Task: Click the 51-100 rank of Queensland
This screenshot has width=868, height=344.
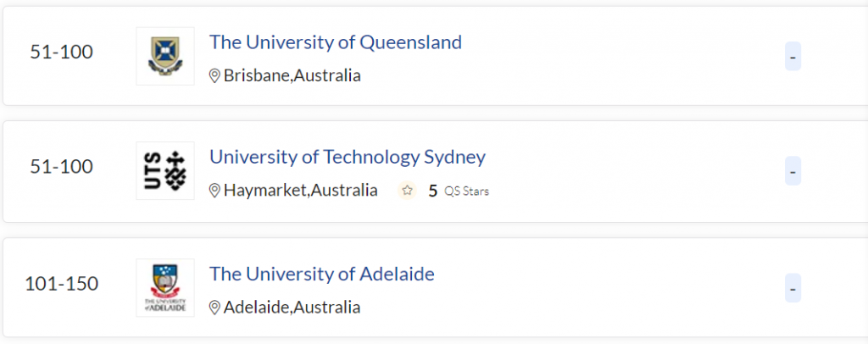Action: 62,53
